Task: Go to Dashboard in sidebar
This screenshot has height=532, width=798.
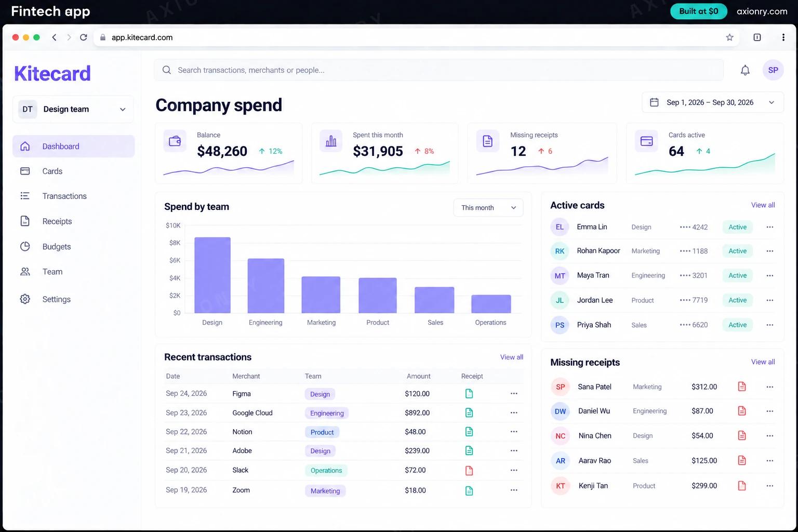Action: (x=73, y=147)
